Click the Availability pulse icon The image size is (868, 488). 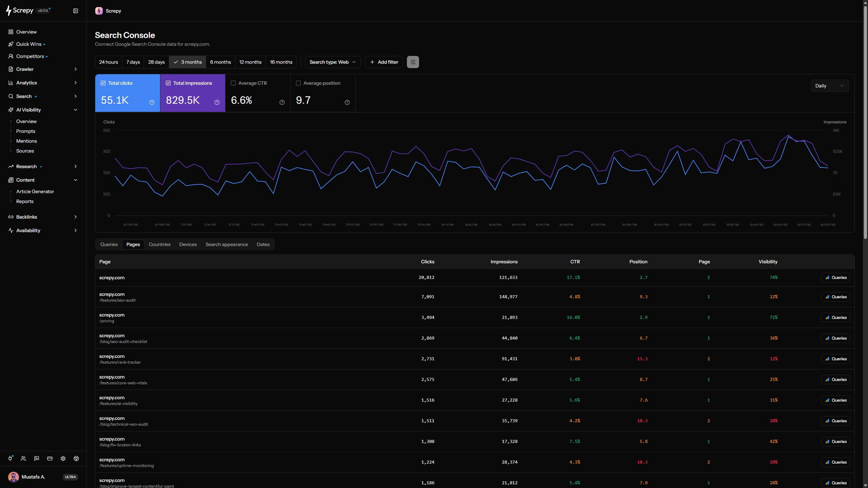click(x=11, y=230)
